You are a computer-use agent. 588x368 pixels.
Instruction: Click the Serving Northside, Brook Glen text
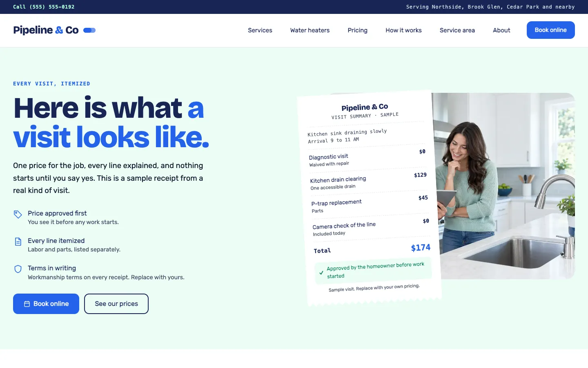pos(490,7)
